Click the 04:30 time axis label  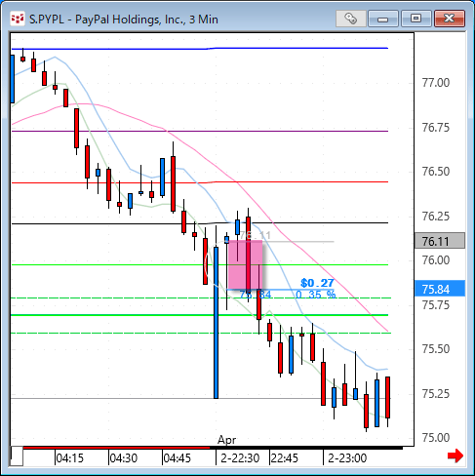[x=124, y=458]
